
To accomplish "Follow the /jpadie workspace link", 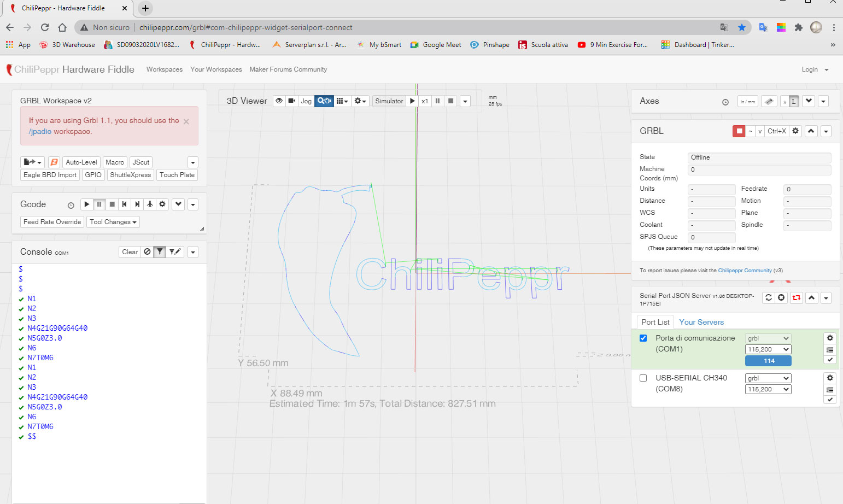I will [40, 131].
